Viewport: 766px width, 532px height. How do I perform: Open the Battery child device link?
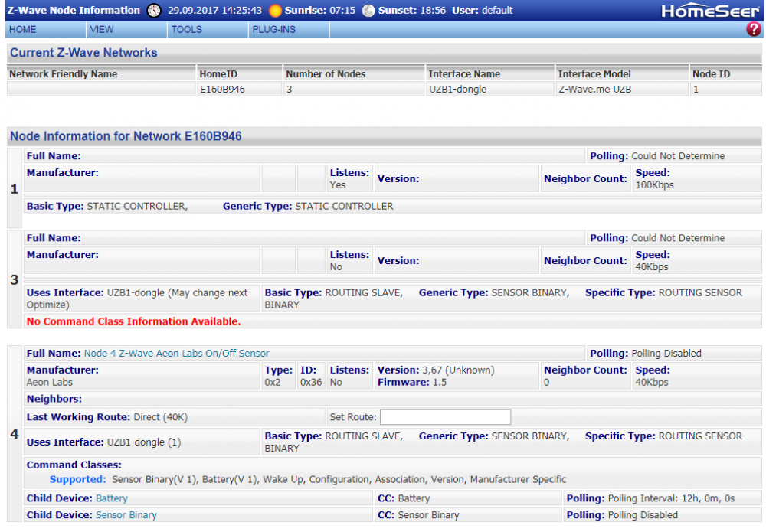[x=112, y=498]
